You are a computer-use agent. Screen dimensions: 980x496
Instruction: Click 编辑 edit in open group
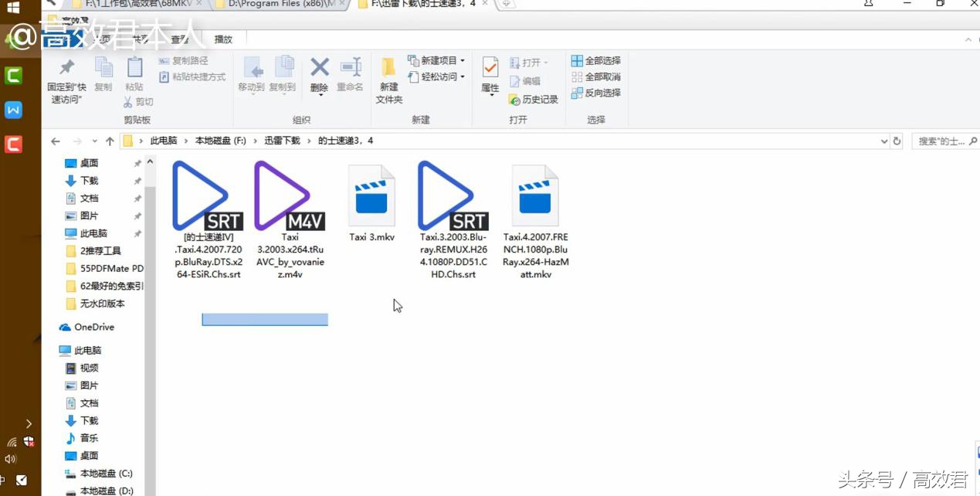[x=525, y=81]
